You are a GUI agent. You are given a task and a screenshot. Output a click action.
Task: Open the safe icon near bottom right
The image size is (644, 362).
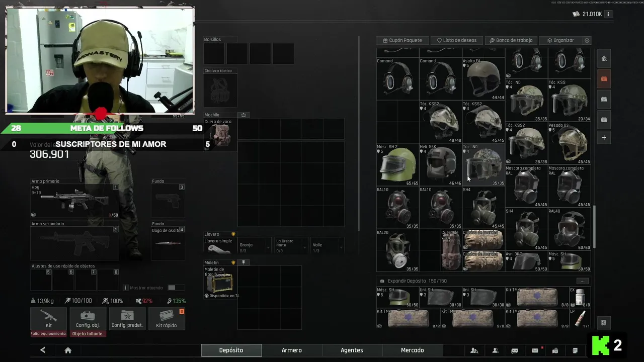click(604, 323)
